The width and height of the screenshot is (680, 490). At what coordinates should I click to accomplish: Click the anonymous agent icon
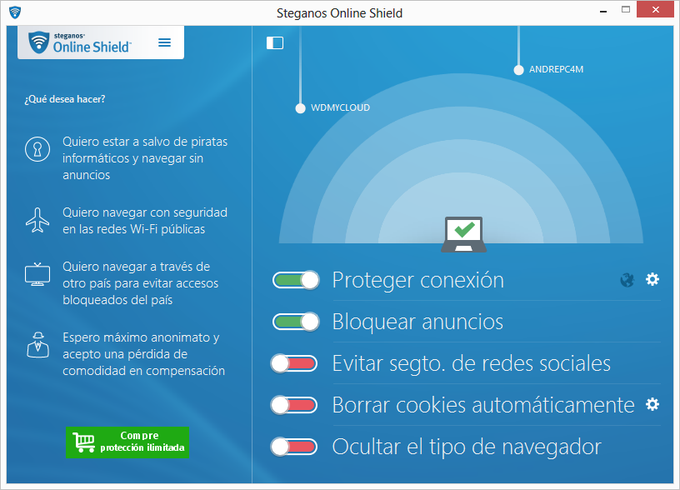[x=38, y=345]
